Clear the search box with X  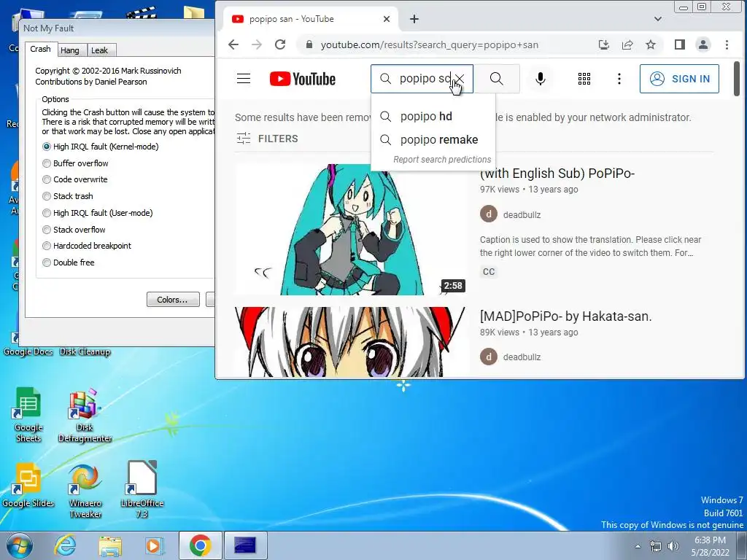pos(460,79)
